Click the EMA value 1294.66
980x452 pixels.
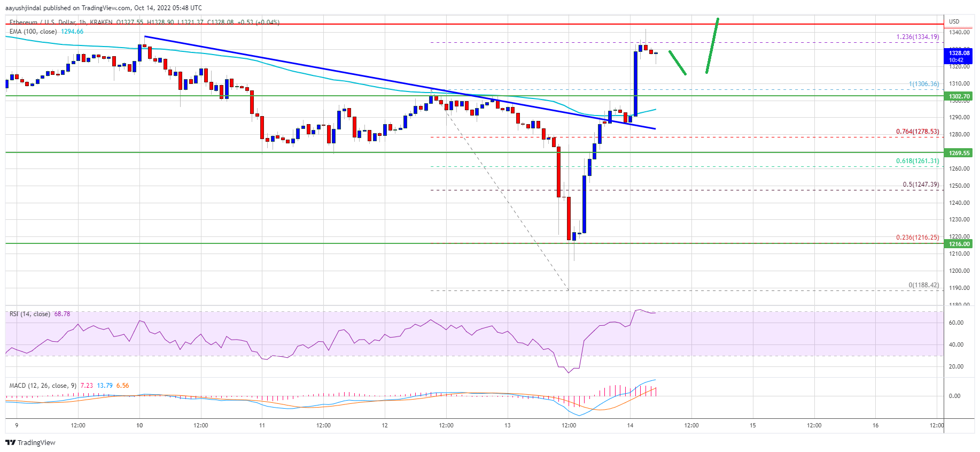click(72, 32)
